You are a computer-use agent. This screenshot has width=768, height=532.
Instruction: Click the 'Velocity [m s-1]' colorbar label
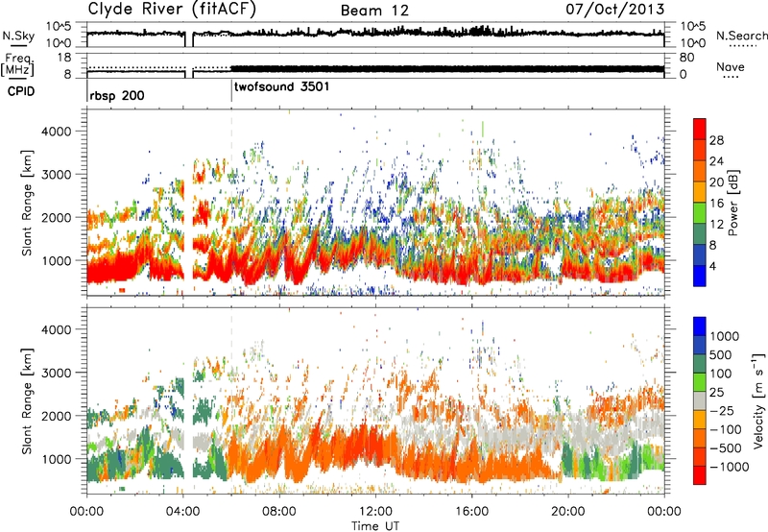tap(758, 400)
